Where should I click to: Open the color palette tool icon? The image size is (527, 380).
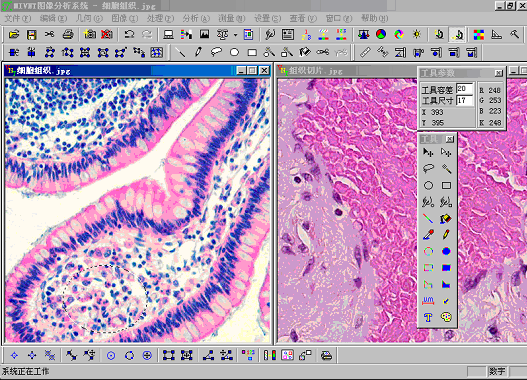pyautogui.click(x=446, y=317)
